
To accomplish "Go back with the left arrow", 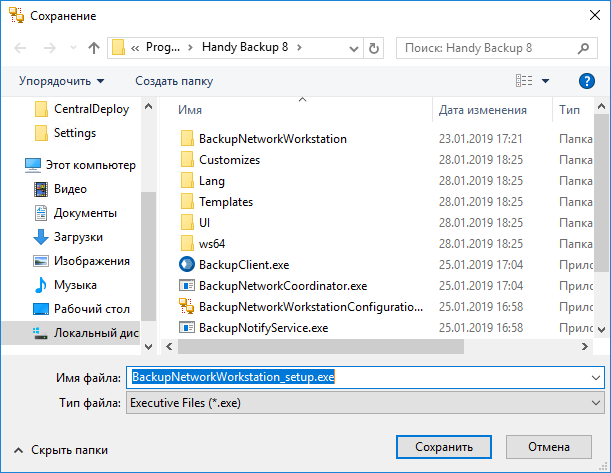I will click(20, 48).
